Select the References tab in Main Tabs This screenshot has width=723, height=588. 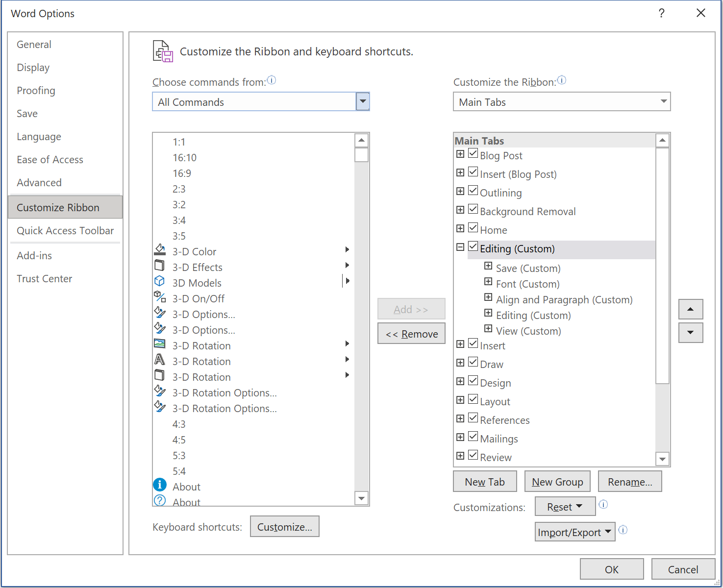pos(505,420)
